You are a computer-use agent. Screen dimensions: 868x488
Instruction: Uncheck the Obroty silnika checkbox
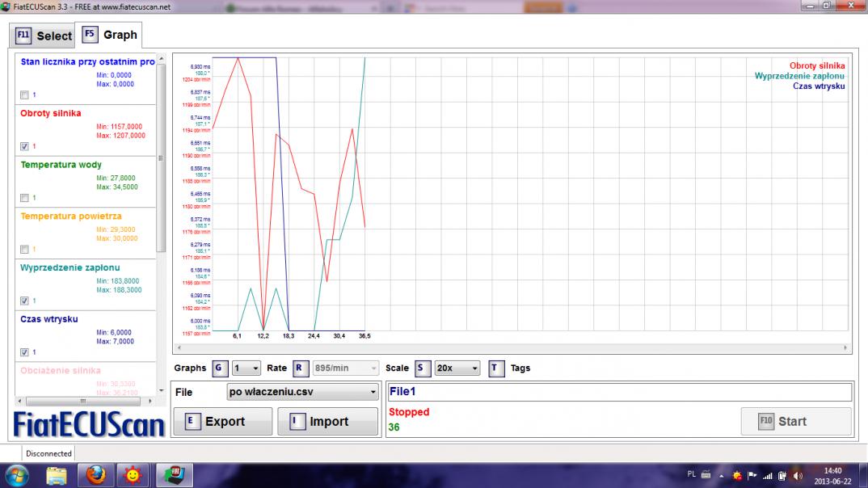[24, 146]
